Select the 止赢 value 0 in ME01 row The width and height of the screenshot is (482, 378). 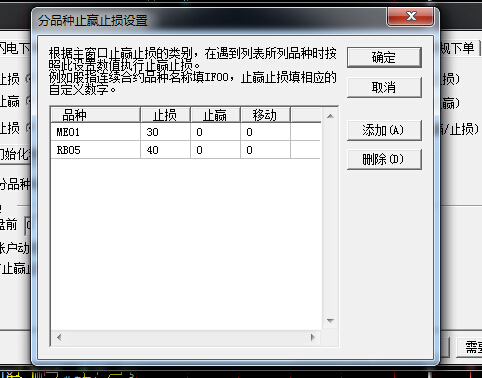[x=215, y=132]
